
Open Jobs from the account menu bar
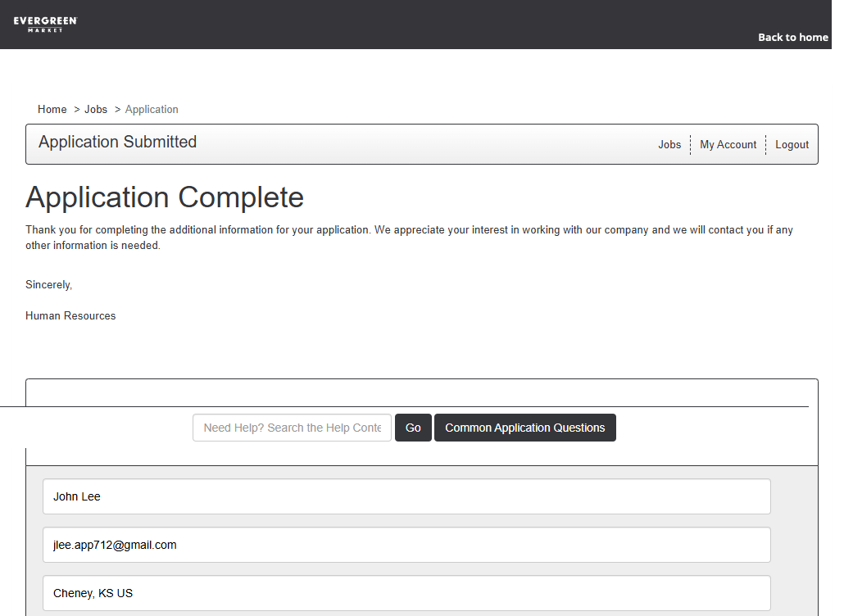point(669,144)
